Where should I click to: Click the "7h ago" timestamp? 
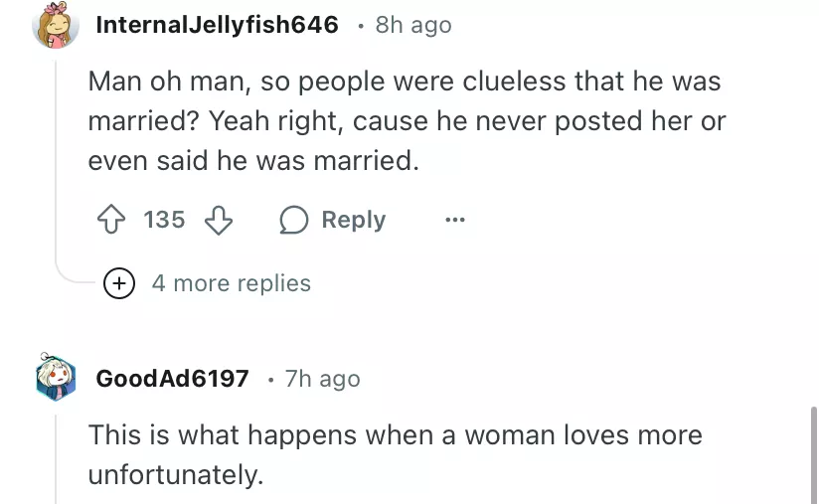(x=322, y=379)
